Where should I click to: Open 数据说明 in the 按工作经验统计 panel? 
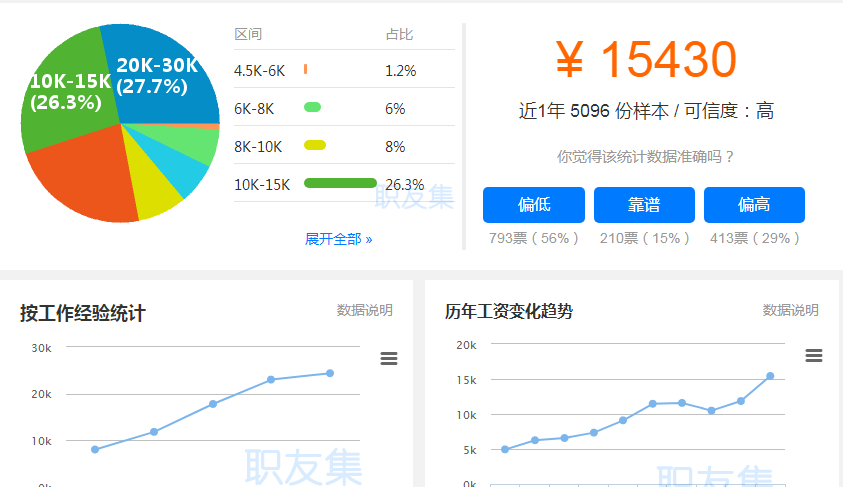click(x=364, y=310)
